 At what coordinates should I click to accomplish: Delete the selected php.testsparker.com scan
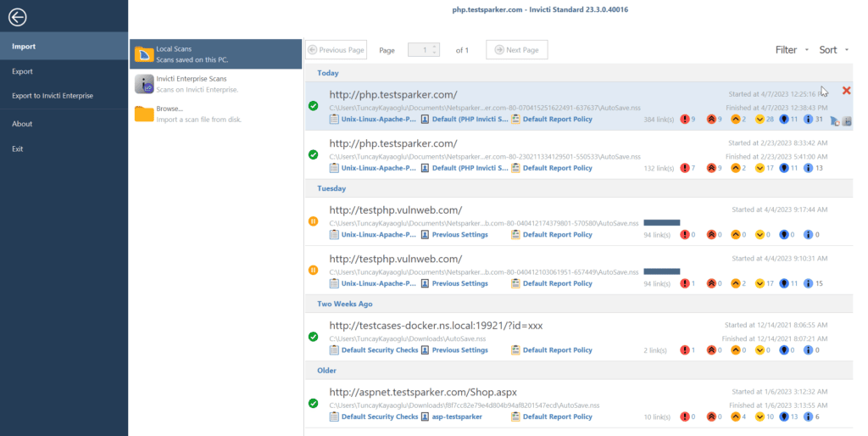[x=846, y=91]
